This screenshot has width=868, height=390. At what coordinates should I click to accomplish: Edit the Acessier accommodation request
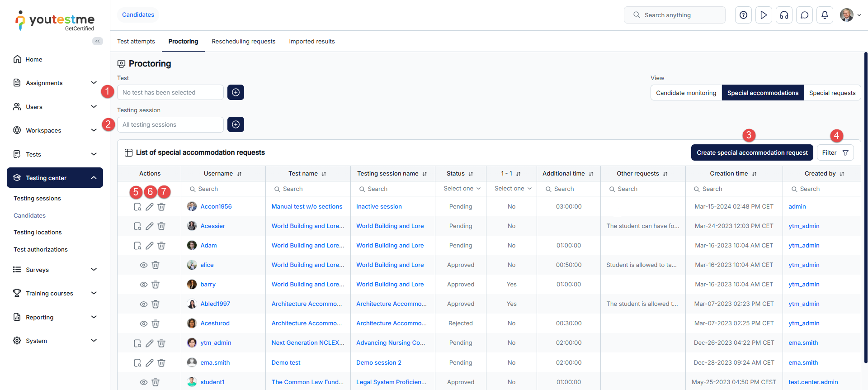click(150, 226)
